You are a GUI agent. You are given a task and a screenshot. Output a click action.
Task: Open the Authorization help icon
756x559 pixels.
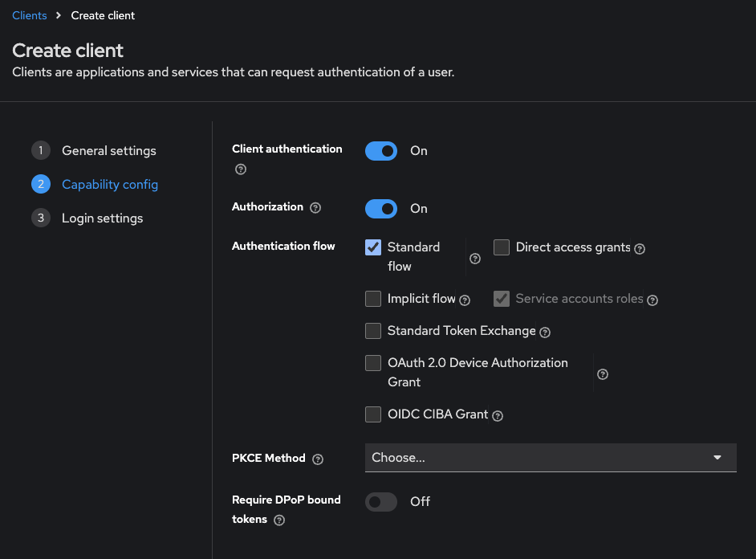click(x=316, y=207)
